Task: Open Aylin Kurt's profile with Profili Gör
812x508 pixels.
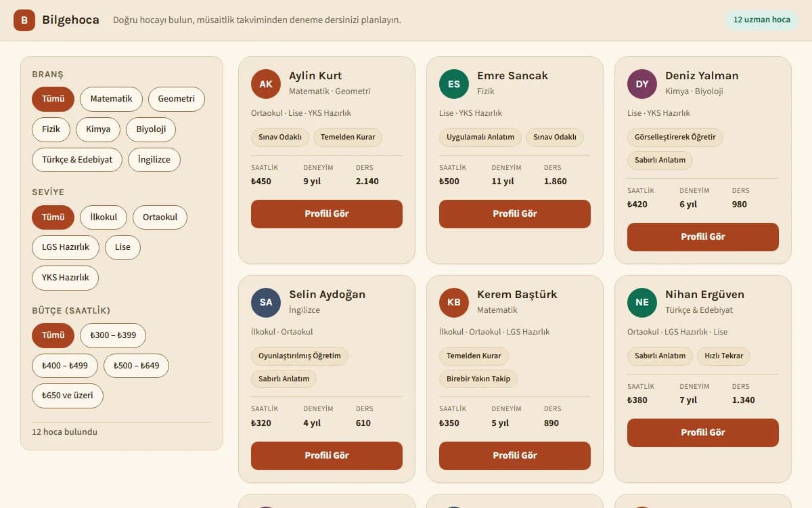Action: 327,214
